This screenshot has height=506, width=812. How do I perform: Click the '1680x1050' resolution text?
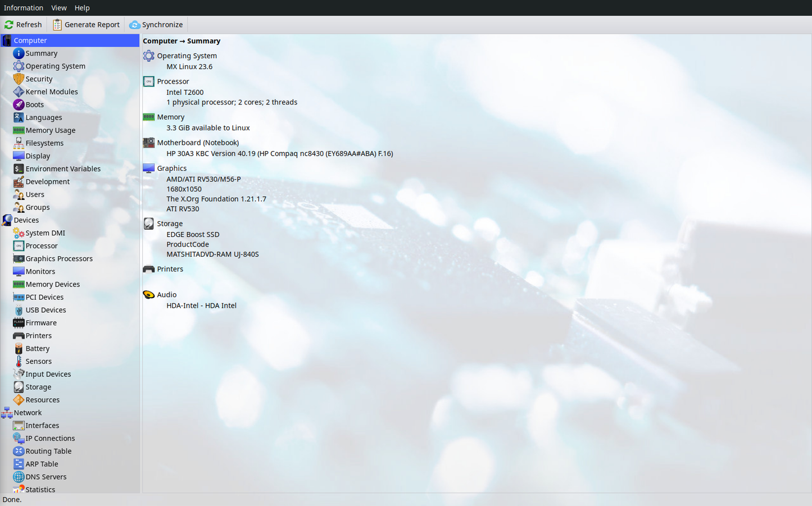coord(184,189)
